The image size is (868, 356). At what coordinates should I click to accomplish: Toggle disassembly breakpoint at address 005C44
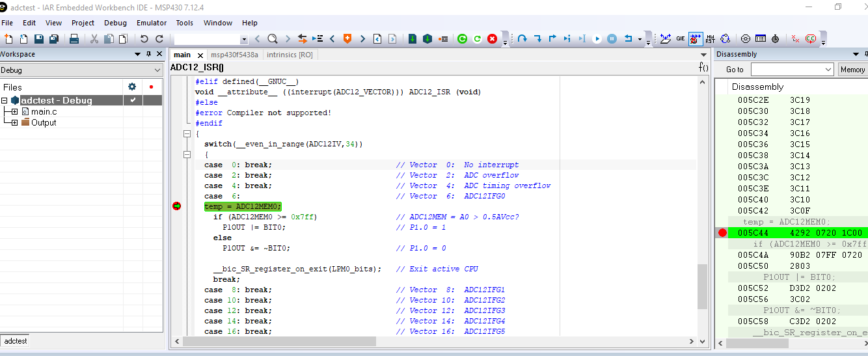click(x=722, y=232)
